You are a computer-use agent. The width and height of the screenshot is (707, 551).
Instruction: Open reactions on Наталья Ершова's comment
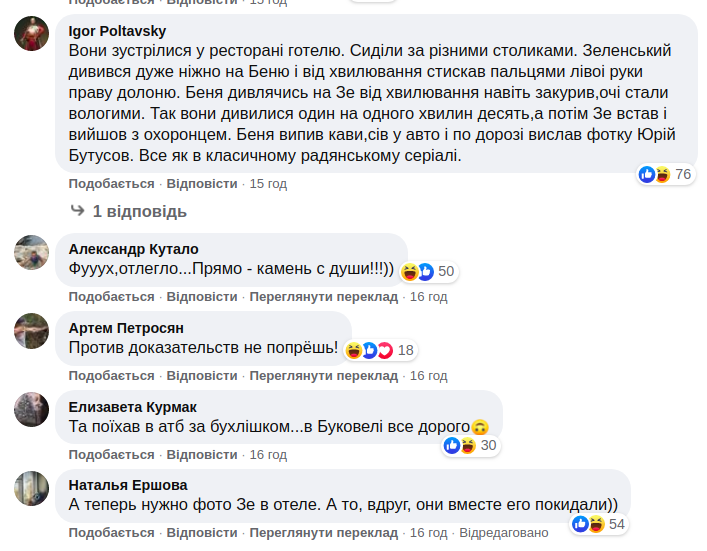pos(598,524)
